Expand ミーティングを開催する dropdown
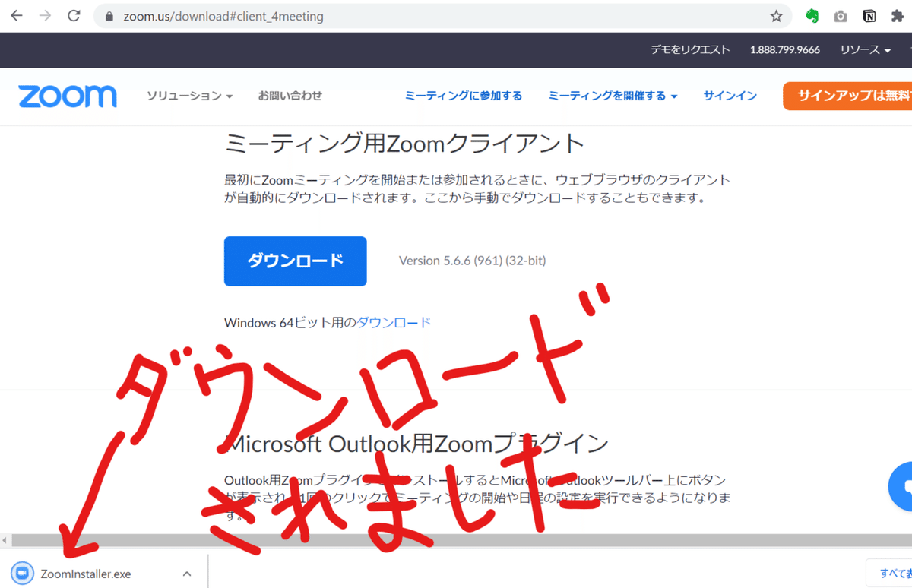 (x=613, y=96)
